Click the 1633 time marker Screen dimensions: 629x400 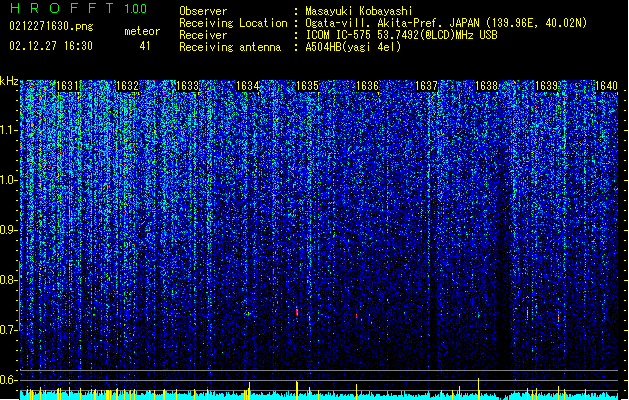click(x=187, y=86)
